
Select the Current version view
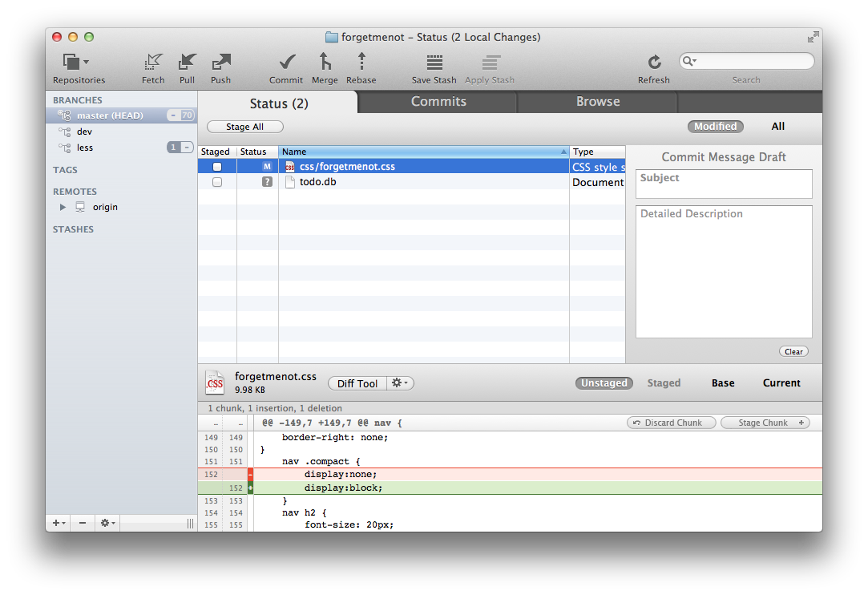781,382
